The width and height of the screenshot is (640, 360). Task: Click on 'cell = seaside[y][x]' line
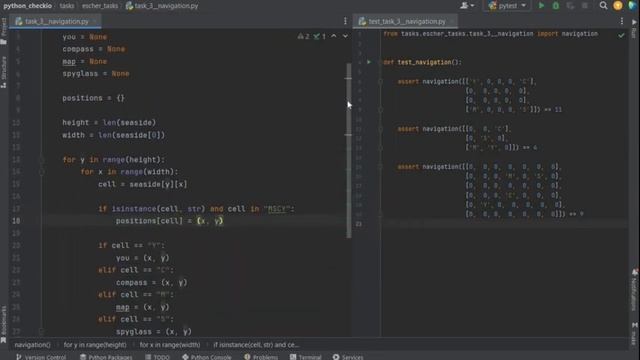142,184
